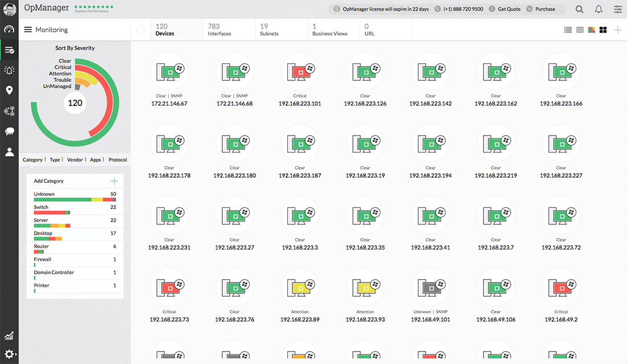Screen dimensions: 627x364
Task: Filter by Category tab
Action: 32,160
